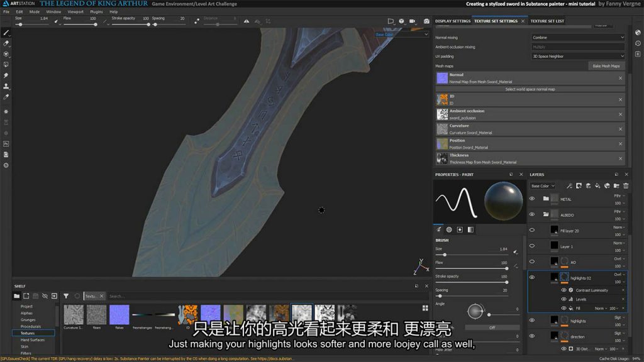This screenshot has height=362, width=644.
Task: Toggle visibility of Layer 1
Action: pos(532,246)
